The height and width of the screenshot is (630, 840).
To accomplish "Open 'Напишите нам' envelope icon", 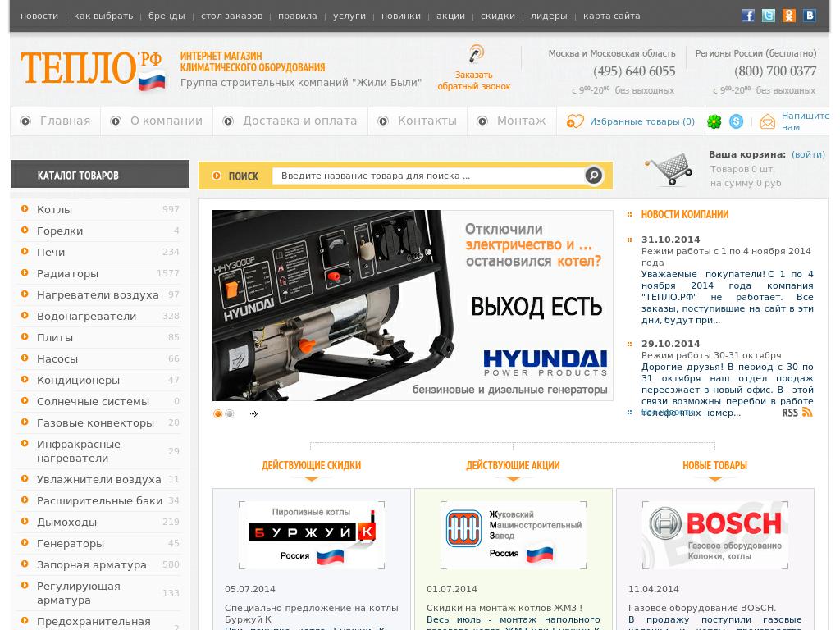I will (x=768, y=121).
